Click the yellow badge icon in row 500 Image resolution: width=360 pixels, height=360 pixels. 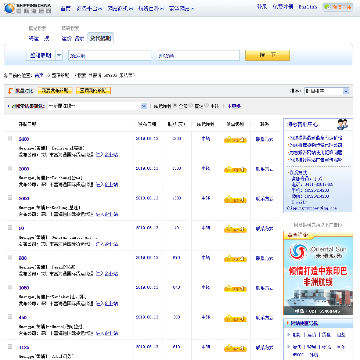(235, 259)
